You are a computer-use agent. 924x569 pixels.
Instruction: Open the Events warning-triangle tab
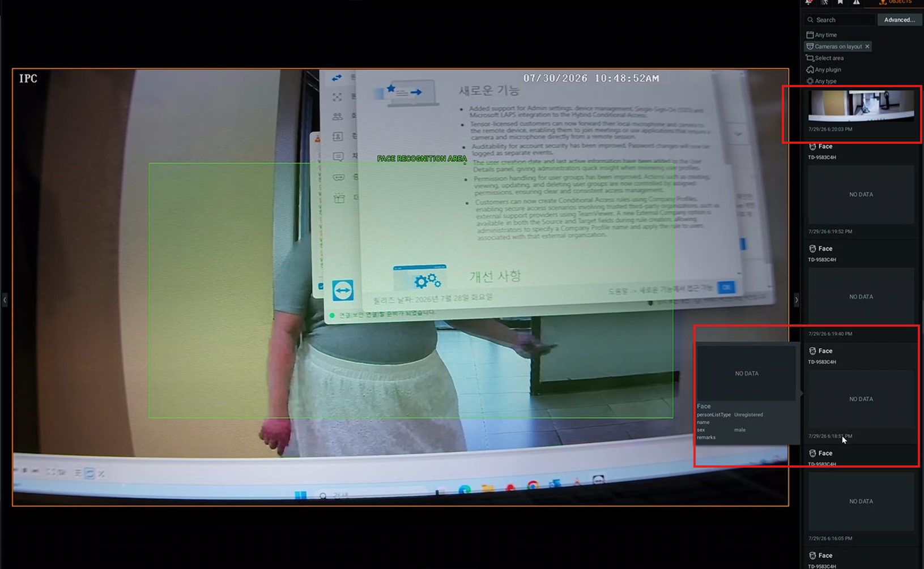coord(857,2)
